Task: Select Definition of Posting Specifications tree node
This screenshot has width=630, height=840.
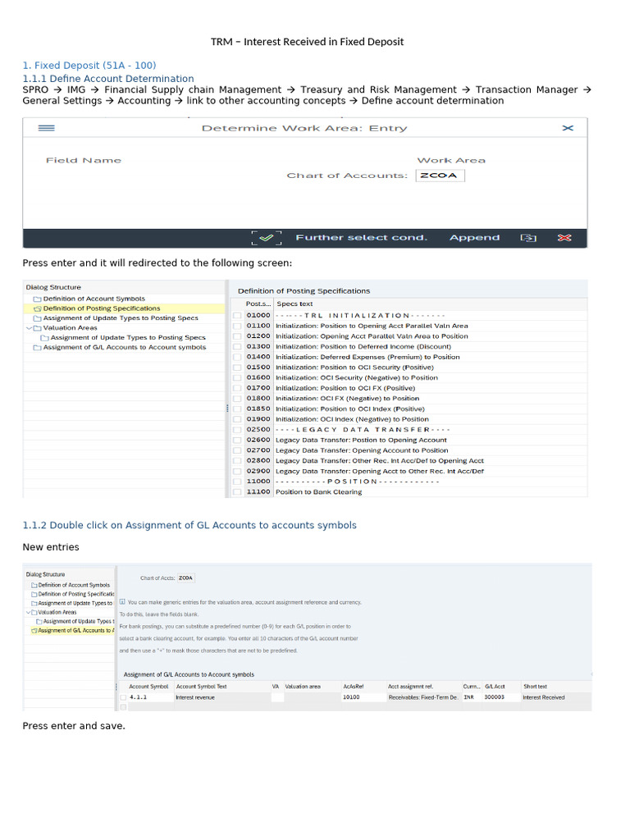Action: [101, 308]
